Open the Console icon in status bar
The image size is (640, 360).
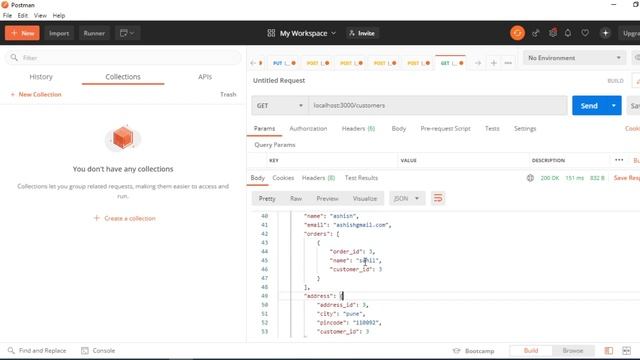pos(84,351)
